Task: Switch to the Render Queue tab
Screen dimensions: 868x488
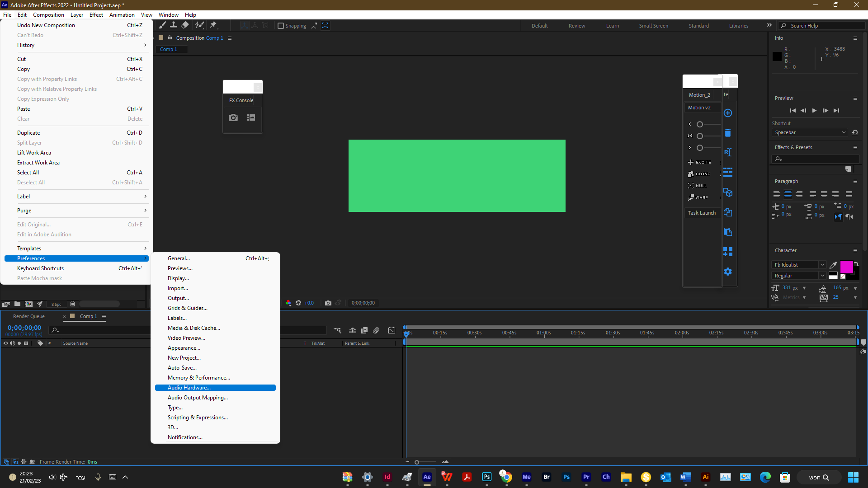Action: pyautogui.click(x=29, y=316)
